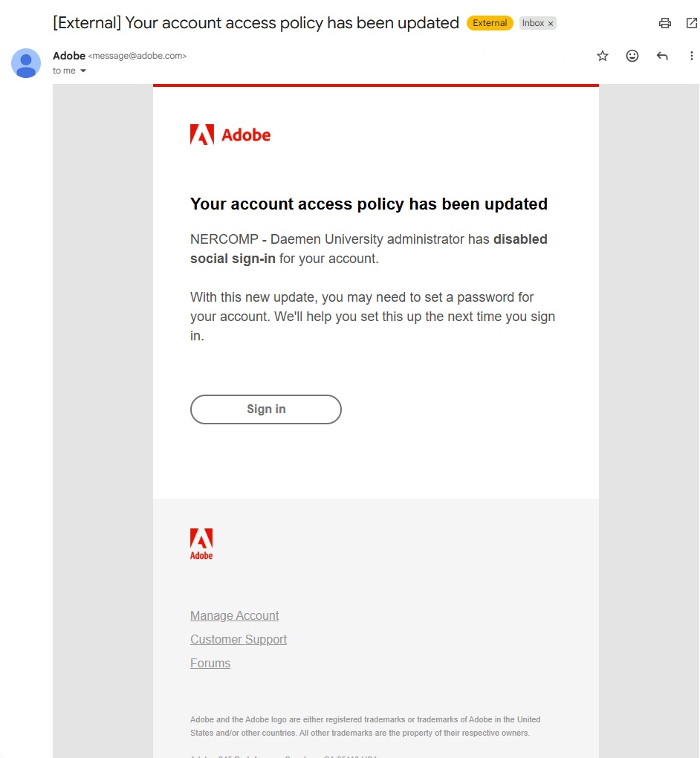Select the Inbox label chip
The image size is (700, 758).
point(533,23)
